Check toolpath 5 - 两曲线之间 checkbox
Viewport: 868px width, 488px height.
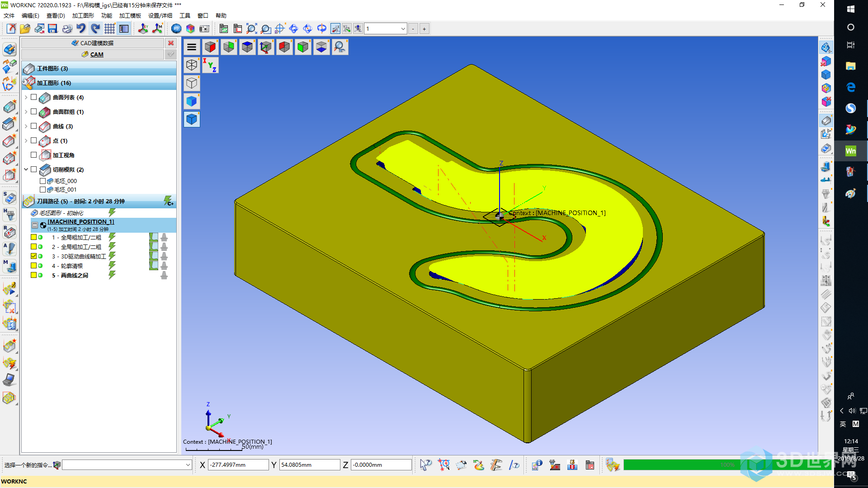pos(34,275)
